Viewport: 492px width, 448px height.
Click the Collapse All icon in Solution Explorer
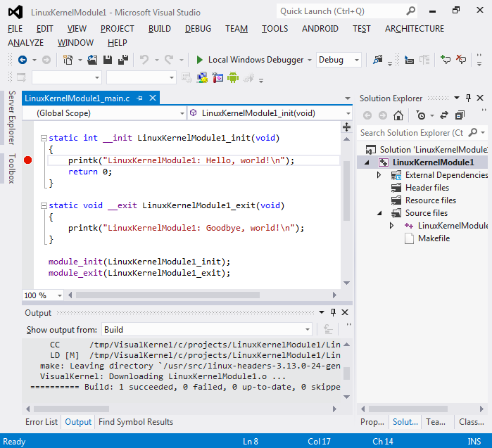[x=460, y=115]
